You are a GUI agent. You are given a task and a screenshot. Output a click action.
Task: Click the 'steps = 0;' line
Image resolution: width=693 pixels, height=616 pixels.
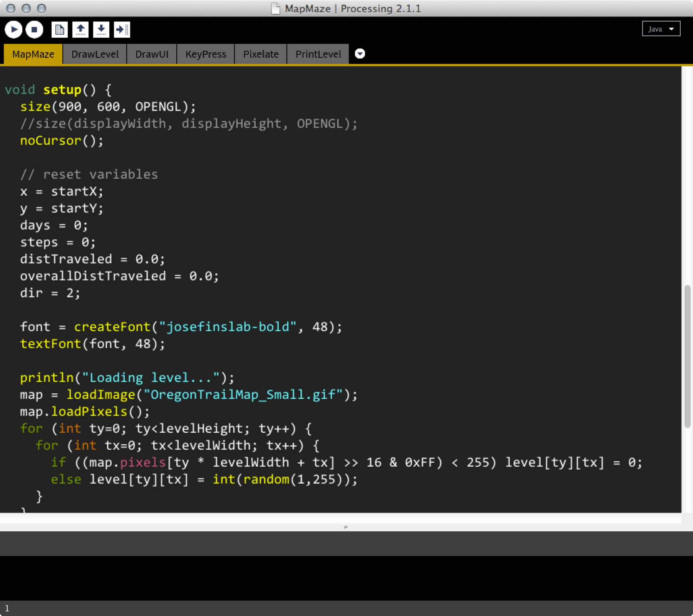[58, 242]
